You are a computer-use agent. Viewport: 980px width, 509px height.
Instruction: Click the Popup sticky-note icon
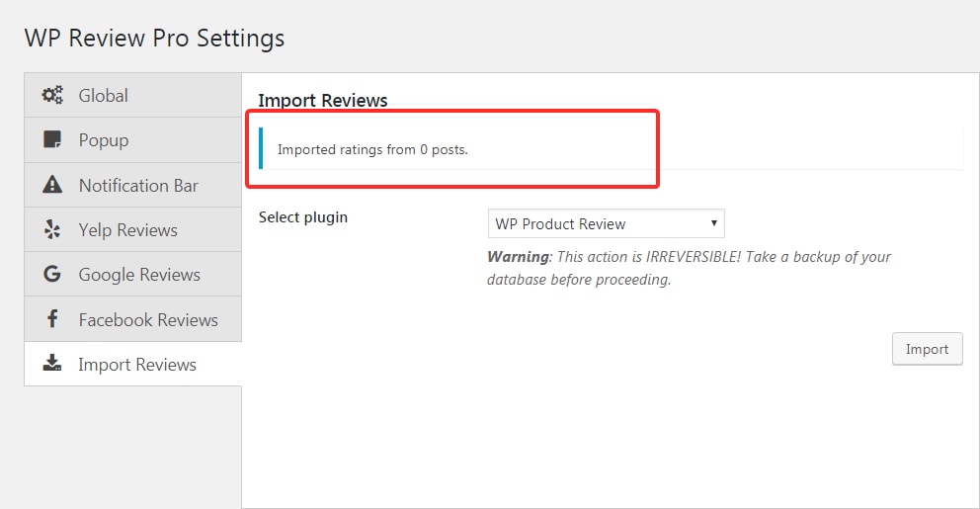[x=52, y=139]
